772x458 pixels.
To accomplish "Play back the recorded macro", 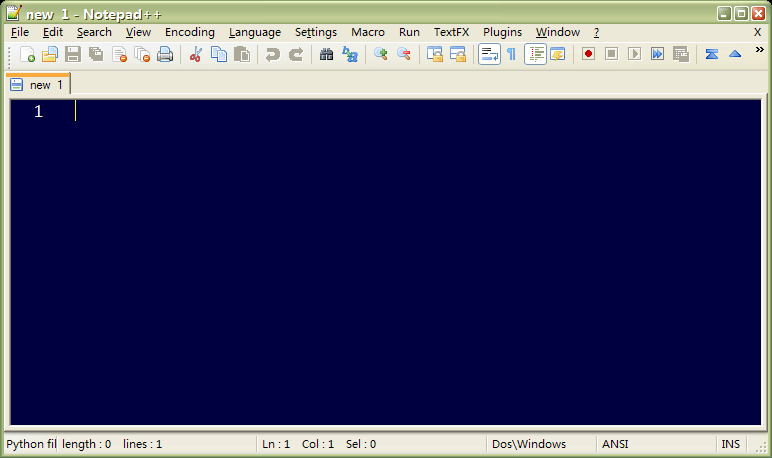I will 634,54.
